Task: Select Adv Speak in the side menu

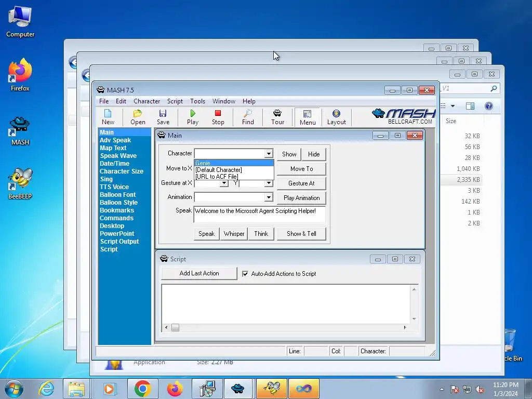Action: (x=115, y=140)
